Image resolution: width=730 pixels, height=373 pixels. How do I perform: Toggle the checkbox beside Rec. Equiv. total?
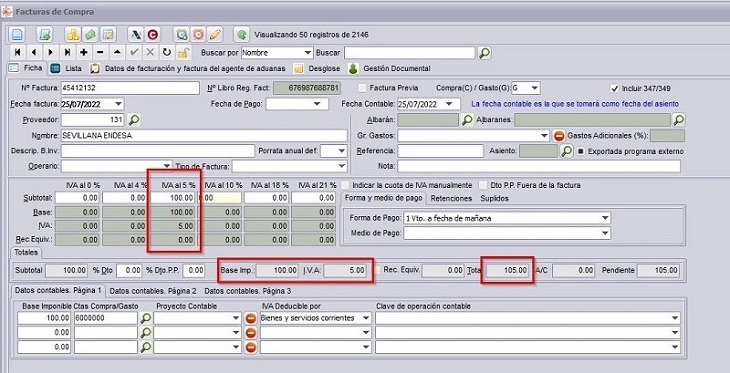[x=378, y=270]
